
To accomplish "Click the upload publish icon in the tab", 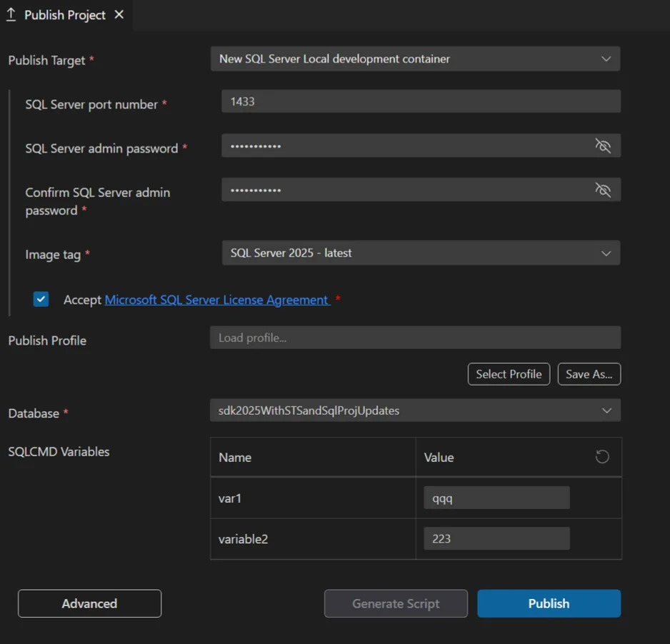I will point(11,14).
